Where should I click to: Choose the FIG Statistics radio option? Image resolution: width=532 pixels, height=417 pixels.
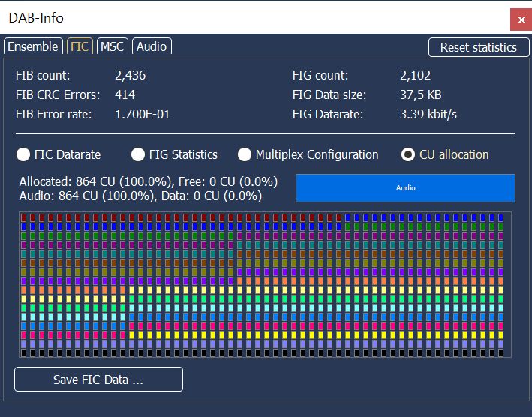click(138, 154)
